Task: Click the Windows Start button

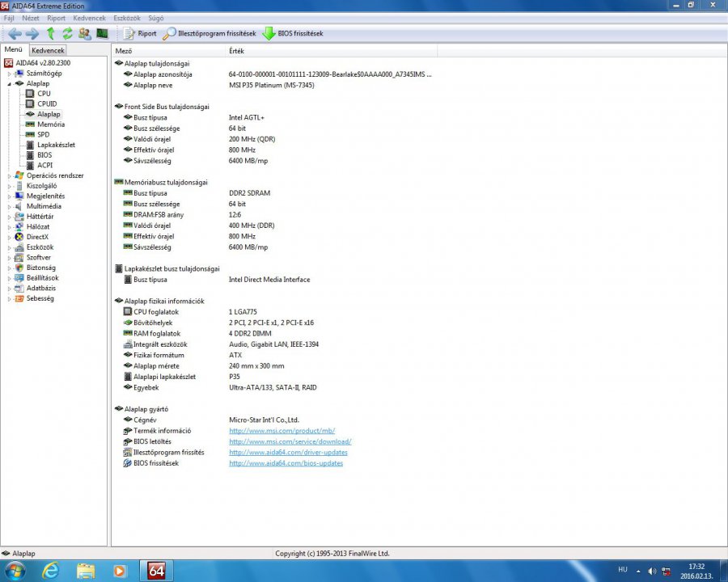Action: click(x=14, y=571)
